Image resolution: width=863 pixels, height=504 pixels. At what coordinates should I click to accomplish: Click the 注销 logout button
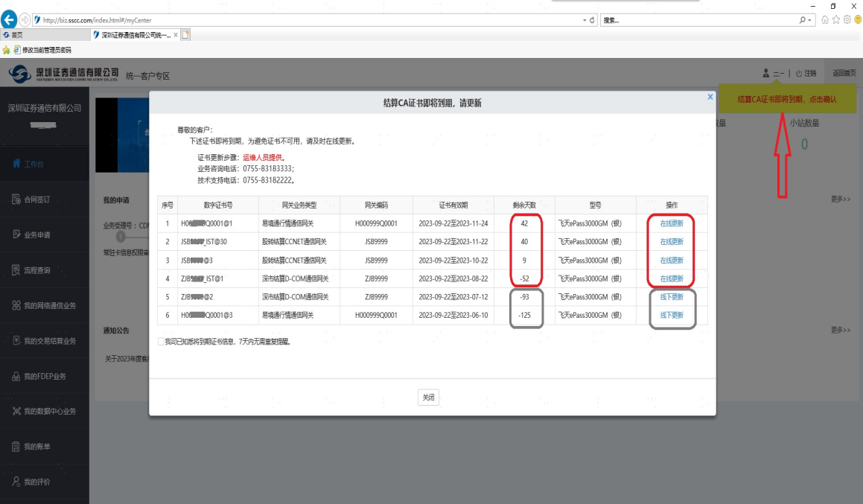[x=806, y=73]
